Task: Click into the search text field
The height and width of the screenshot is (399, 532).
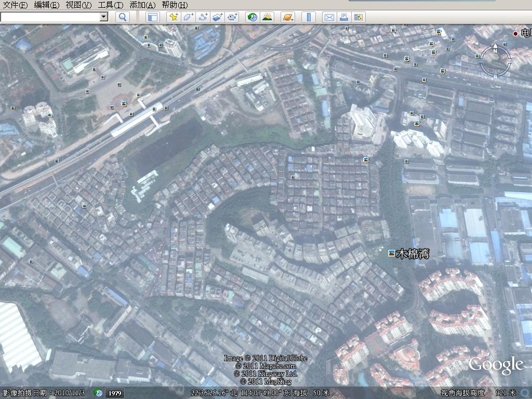Action: (x=50, y=17)
